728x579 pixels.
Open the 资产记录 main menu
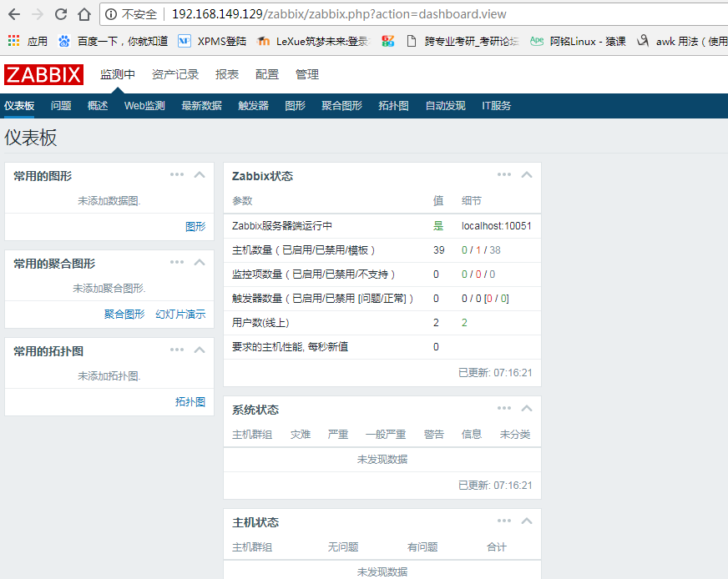175,74
